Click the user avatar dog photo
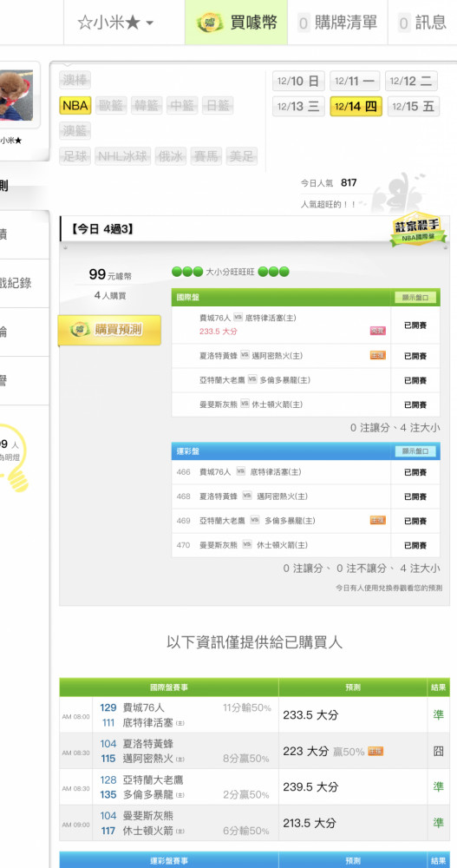The width and height of the screenshot is (457, 868). (x=16, y=95)
